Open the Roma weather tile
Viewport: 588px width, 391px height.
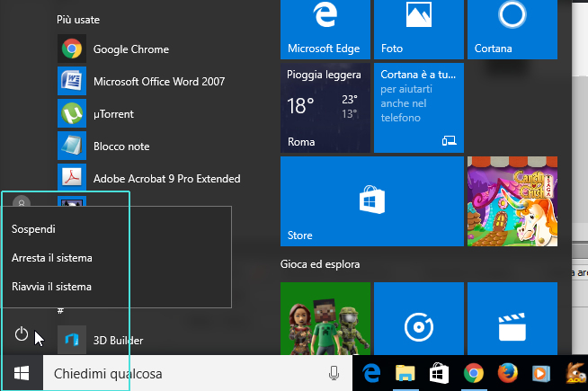[325, 108]
